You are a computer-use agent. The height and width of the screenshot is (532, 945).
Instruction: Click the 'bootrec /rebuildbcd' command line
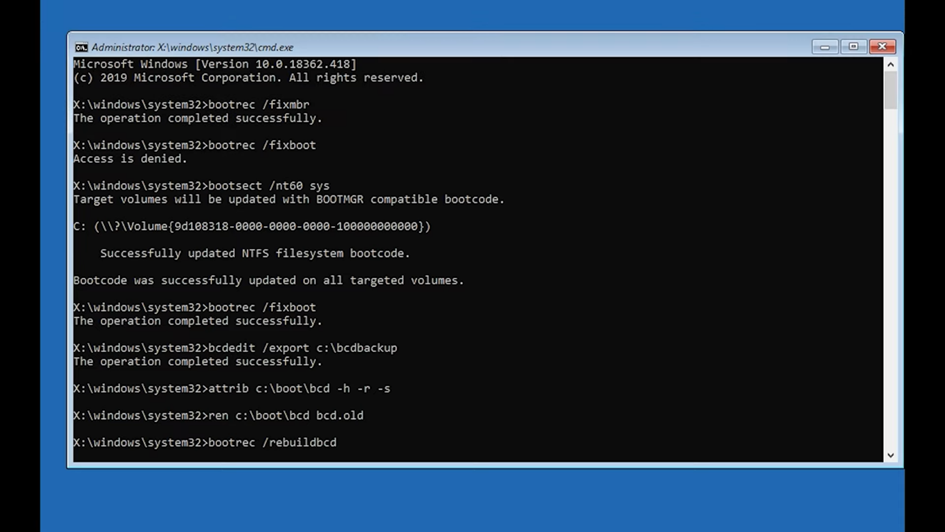205,442
